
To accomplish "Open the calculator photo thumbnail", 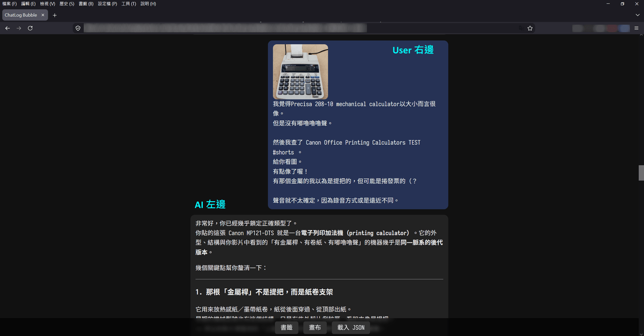I will (x=300, y=71).
